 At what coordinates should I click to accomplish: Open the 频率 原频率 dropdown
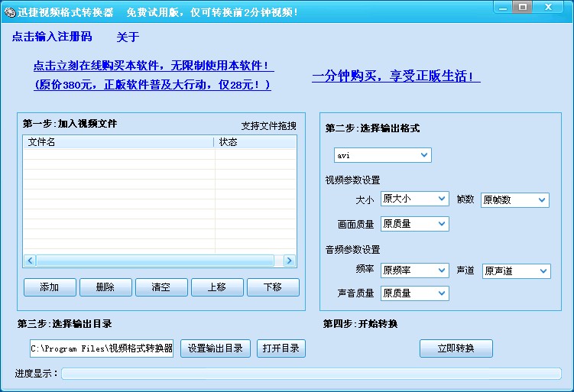click(415, 271)
